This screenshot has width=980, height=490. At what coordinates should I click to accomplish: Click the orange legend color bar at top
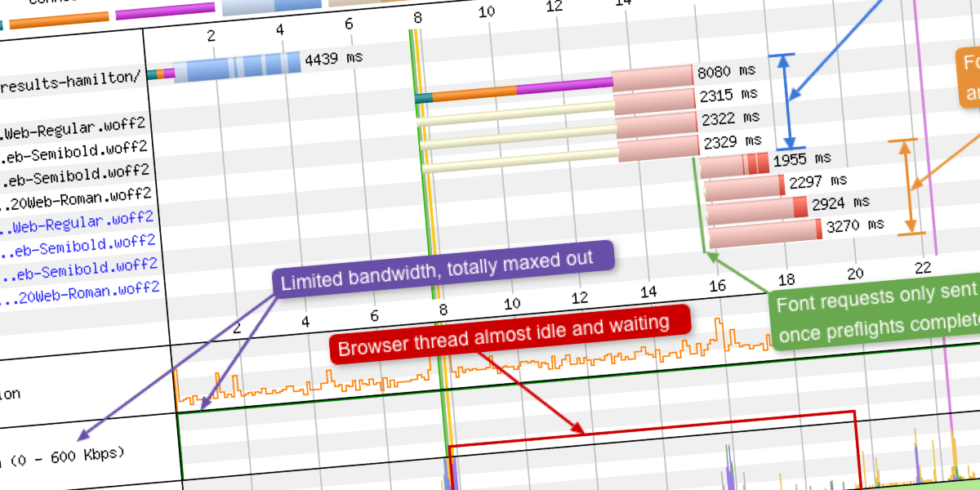pyautogui.click(x=59, y=16)
